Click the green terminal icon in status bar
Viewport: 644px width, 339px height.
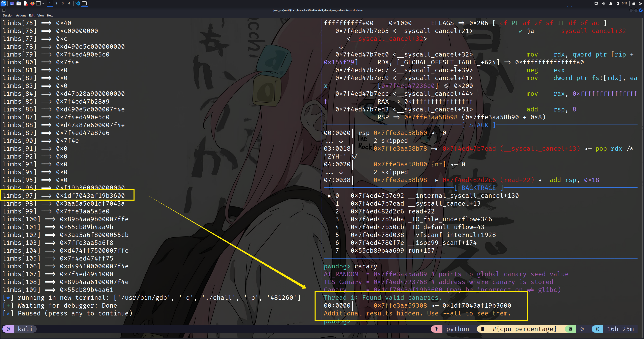tap(570, 329)
